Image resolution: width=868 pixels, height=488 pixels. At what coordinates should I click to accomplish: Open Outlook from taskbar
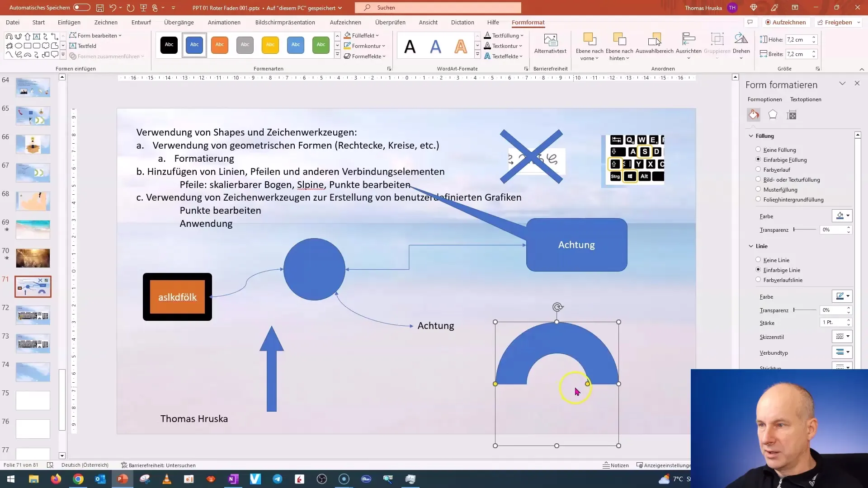click(100, 479)
